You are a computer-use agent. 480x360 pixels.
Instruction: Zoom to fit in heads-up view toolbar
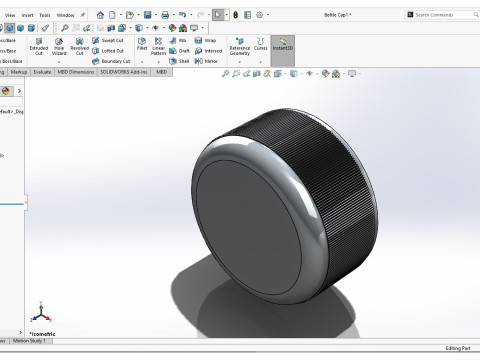tap(226, 74)
